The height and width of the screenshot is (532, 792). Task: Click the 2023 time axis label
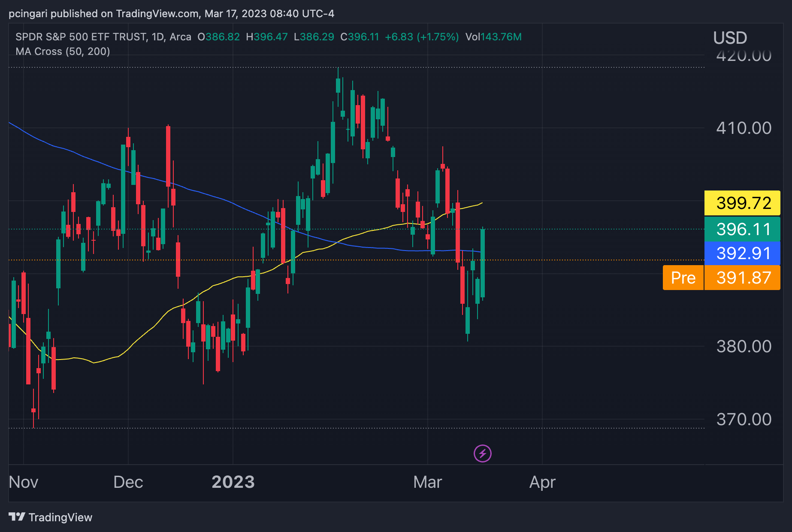point(233,482)
